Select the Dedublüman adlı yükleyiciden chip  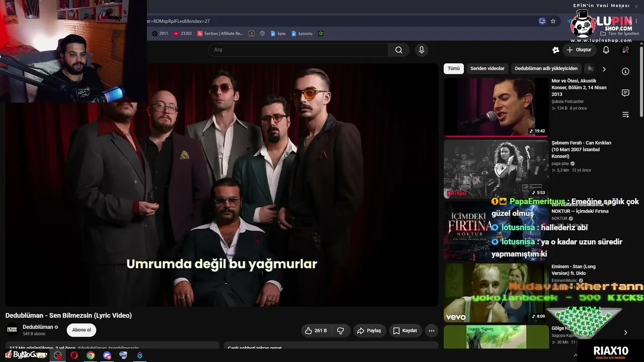[546, 68]
